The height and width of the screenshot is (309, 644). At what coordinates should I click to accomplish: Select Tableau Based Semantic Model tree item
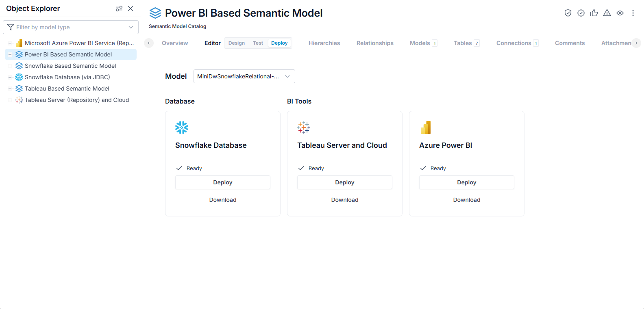click(x=67, y=89)
